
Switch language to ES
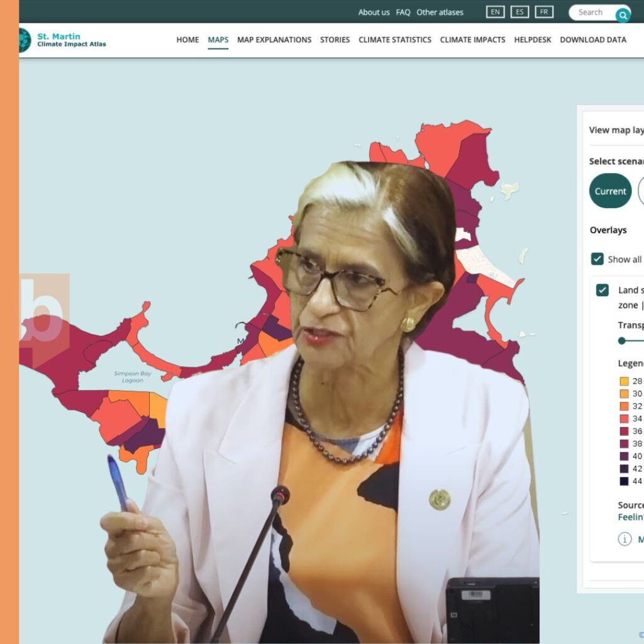click(519, 11)
